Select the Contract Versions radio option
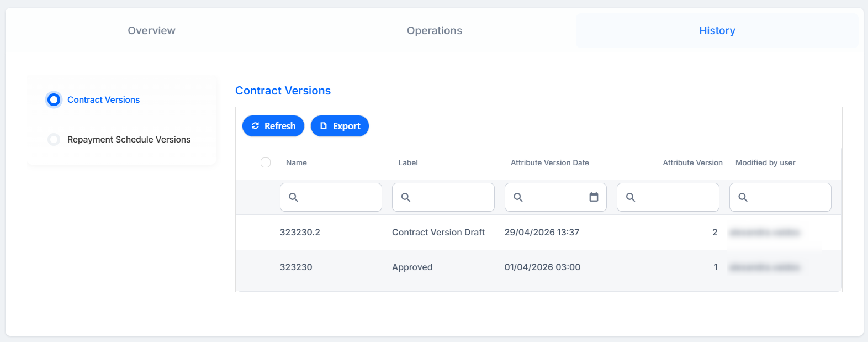The image size is (868, 342). pos(54,99)
